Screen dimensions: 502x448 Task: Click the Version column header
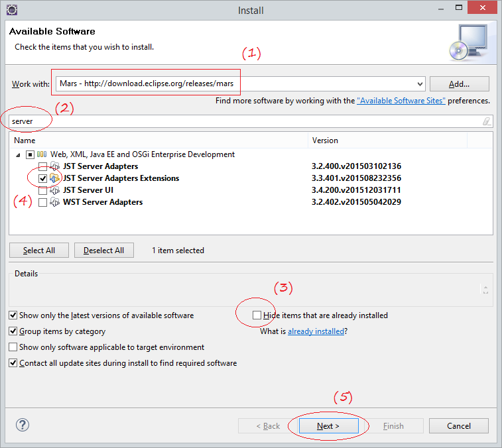[387, 140]
